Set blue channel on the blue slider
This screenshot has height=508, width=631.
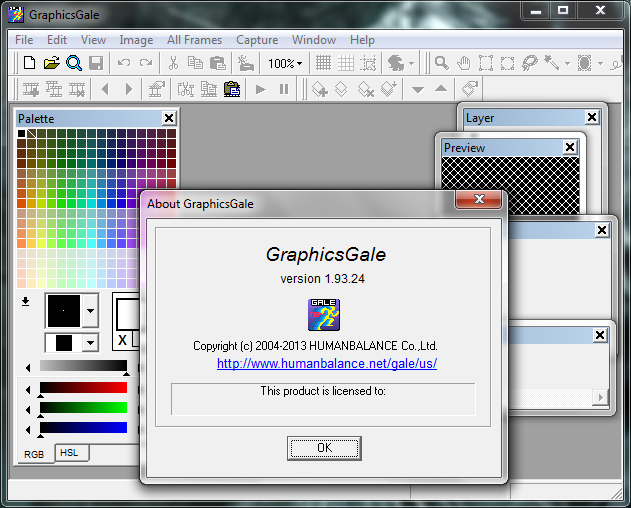coord(83,427)
